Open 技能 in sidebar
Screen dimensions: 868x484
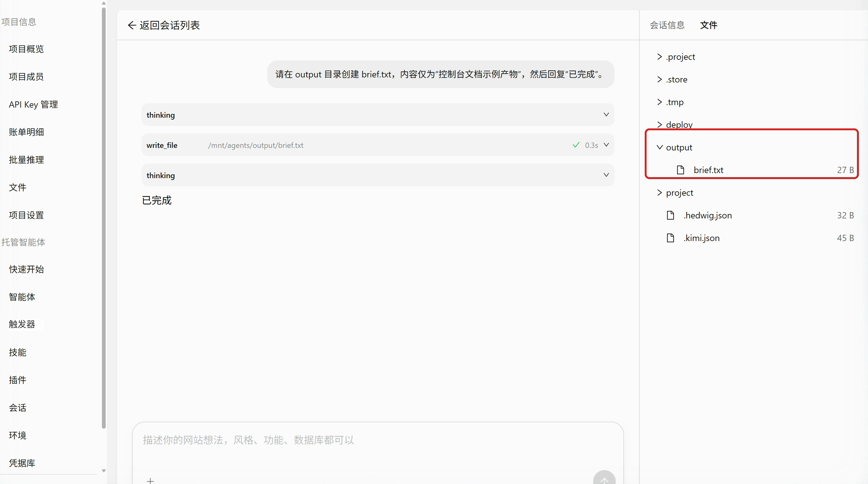[x=18, y=352]
